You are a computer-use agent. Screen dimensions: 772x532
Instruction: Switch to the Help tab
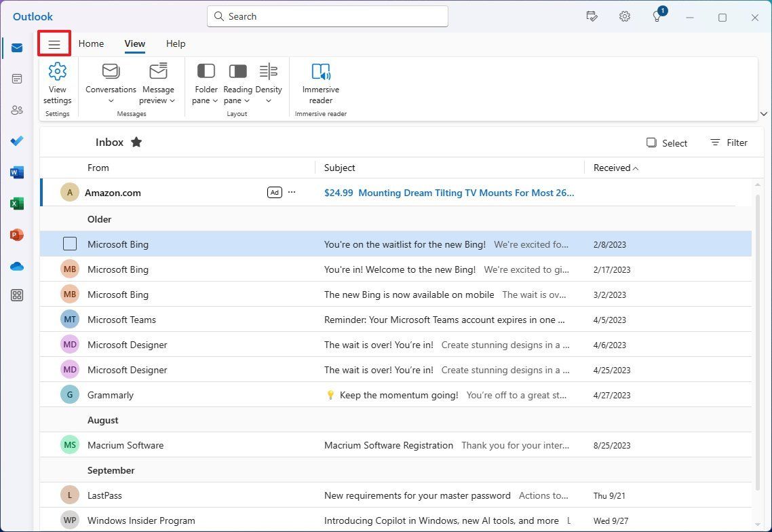[176, 43]
